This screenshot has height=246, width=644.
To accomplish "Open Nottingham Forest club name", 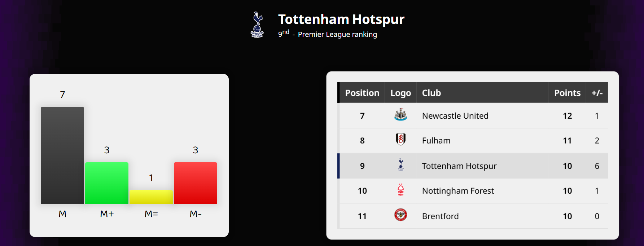I will [458, 191].
